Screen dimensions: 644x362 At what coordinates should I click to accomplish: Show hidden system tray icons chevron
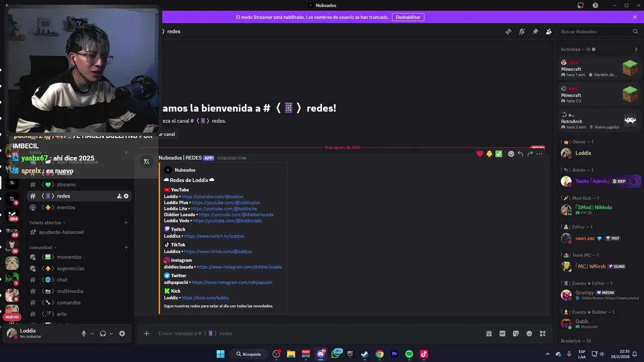(547, 354)
